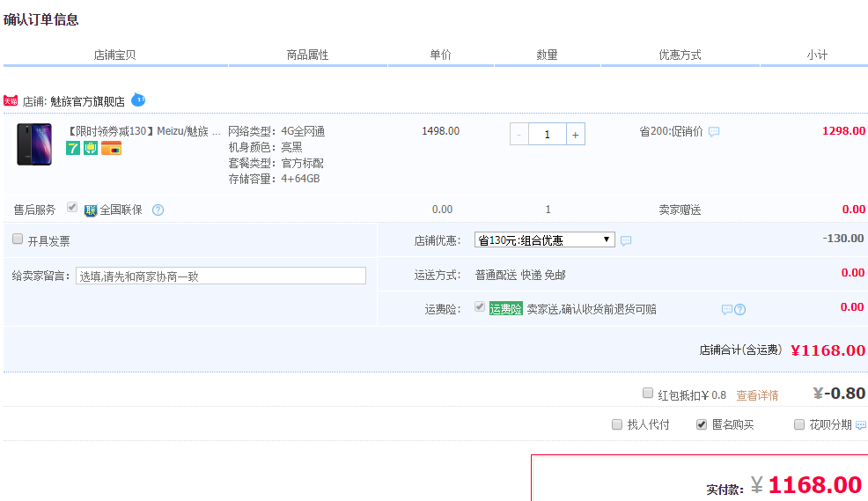Viewport: 868px width, 501px height.
Task: Uncheck the 匿名购买 checkbox
Action: pyautogui.click(x=702, y=424)
